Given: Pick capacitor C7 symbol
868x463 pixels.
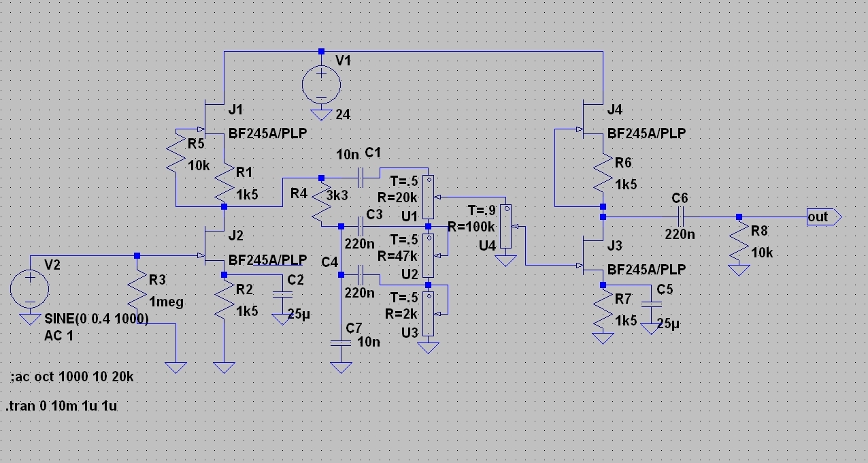Looking at the screenshot, I should point(341,343).
